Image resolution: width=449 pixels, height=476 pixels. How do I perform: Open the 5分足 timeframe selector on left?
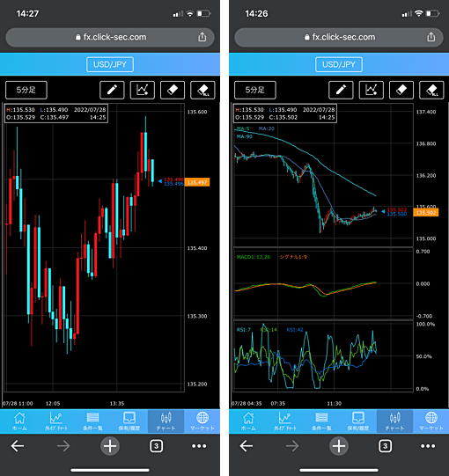pyautogui.click(x=26, y=90)
